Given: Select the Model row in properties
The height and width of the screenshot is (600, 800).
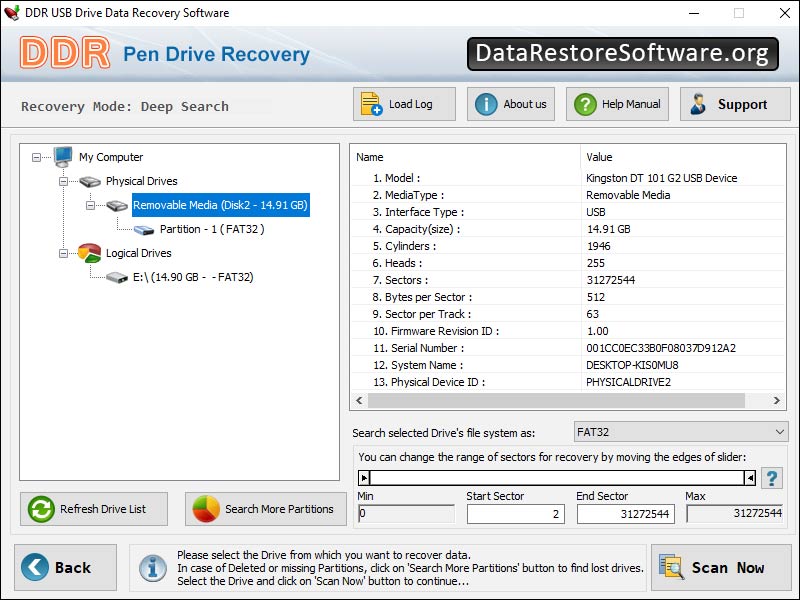Looking at the screenshot, I should [x=568, y=178].
